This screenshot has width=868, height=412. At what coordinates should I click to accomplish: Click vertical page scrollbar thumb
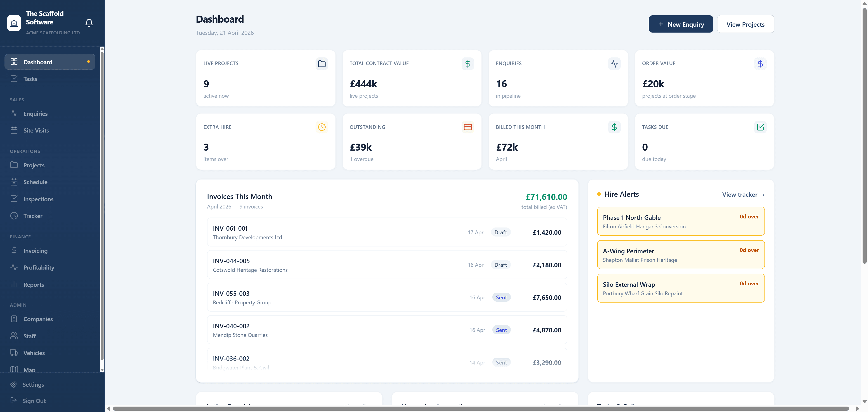click(x=864, y=135)
